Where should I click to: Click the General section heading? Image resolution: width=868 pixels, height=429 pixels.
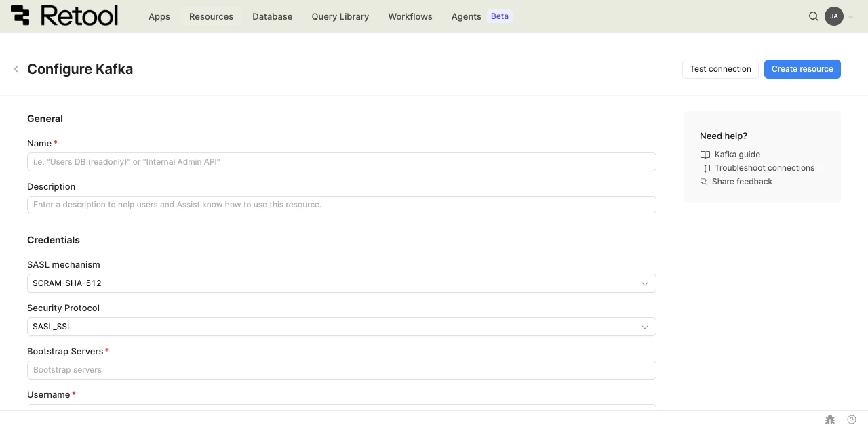tap(45, 119)
